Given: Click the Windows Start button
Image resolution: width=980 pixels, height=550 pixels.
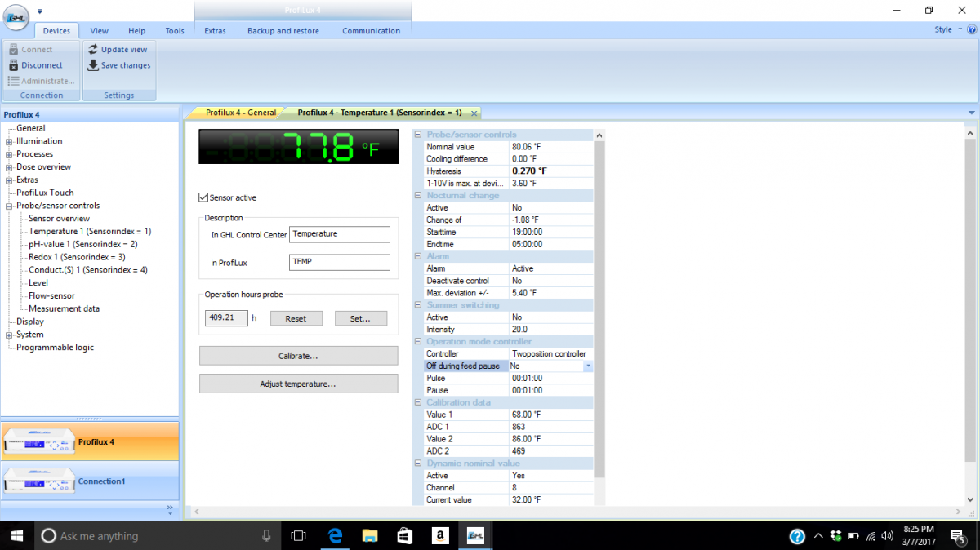Looking at the screenshot, I should (x=16, y=536).
